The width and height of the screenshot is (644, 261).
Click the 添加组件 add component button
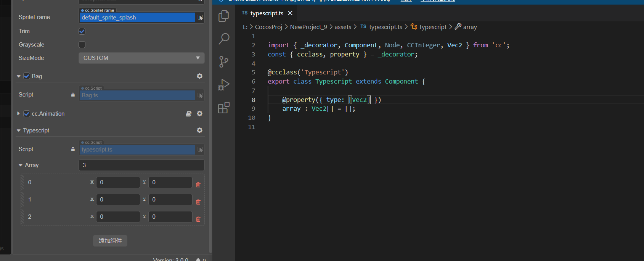coord(110,241)
